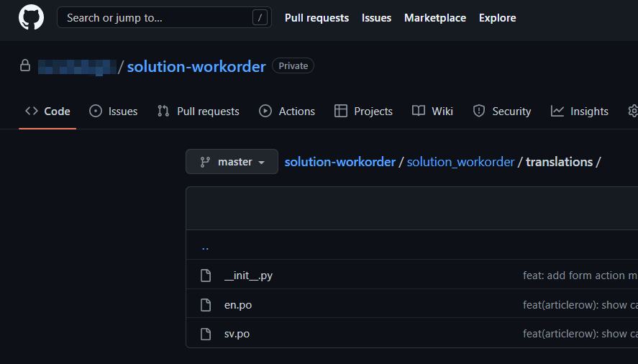Image resolution: width=638 pixels, height=364 pixels.
Task: Click the Explore link in header
Action: tap(497, 18)
